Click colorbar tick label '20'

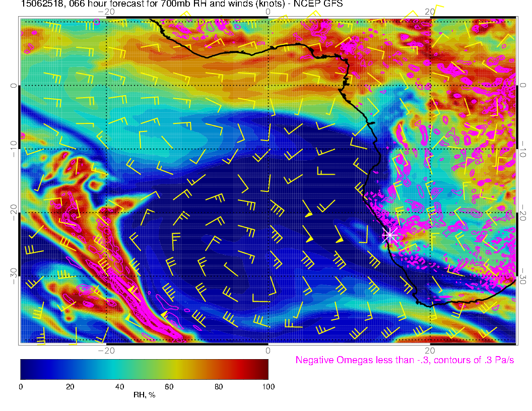(70, 387)
